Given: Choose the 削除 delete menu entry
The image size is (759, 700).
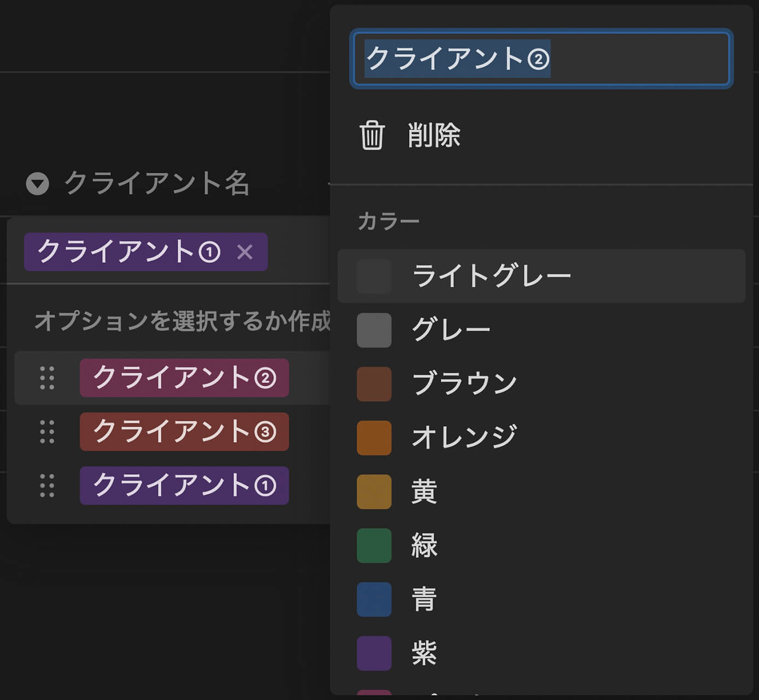Looking at the screenshot, I should point(541,135).
